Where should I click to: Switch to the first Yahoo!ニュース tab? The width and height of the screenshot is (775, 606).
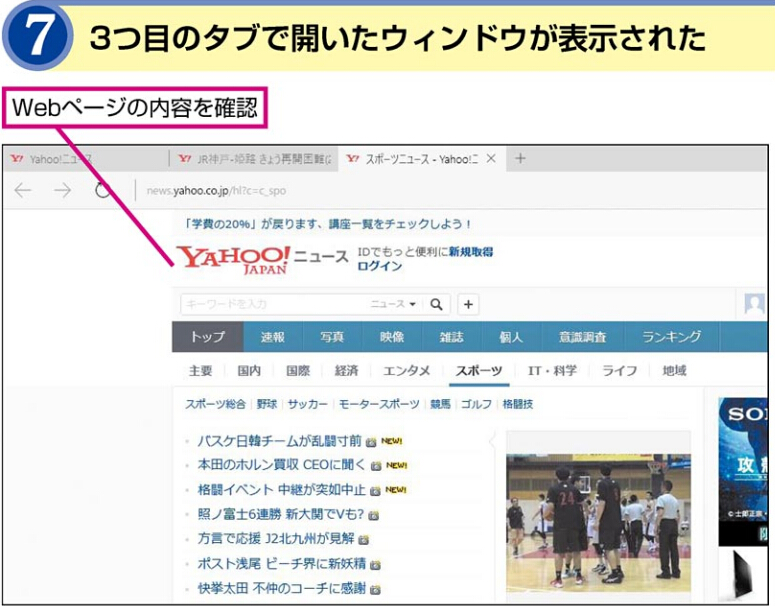tap(86, 159)
